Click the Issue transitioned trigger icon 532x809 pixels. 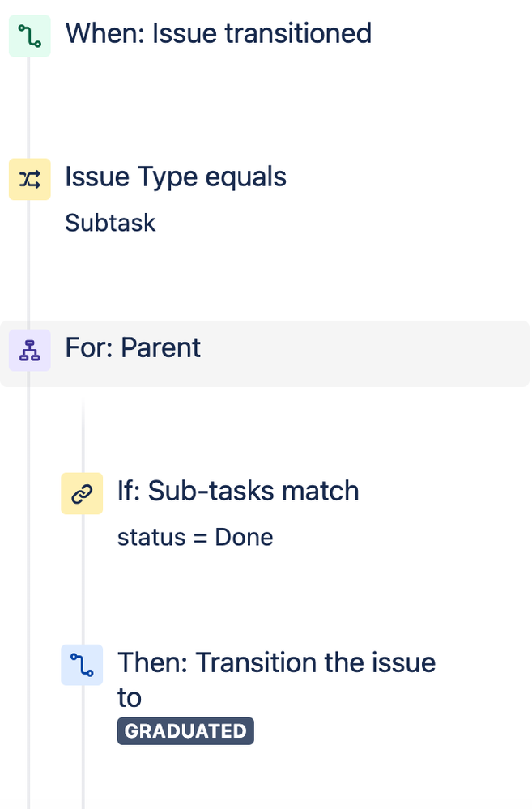tap(28, 36)
